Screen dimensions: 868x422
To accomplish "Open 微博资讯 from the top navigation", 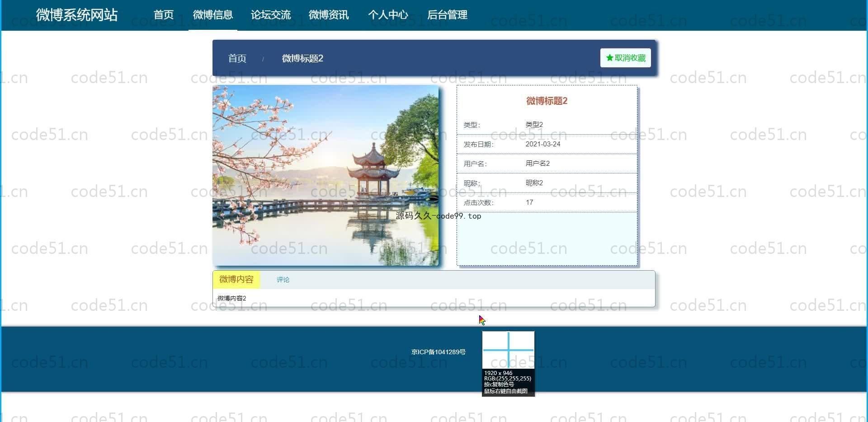I will click(329, 15).
